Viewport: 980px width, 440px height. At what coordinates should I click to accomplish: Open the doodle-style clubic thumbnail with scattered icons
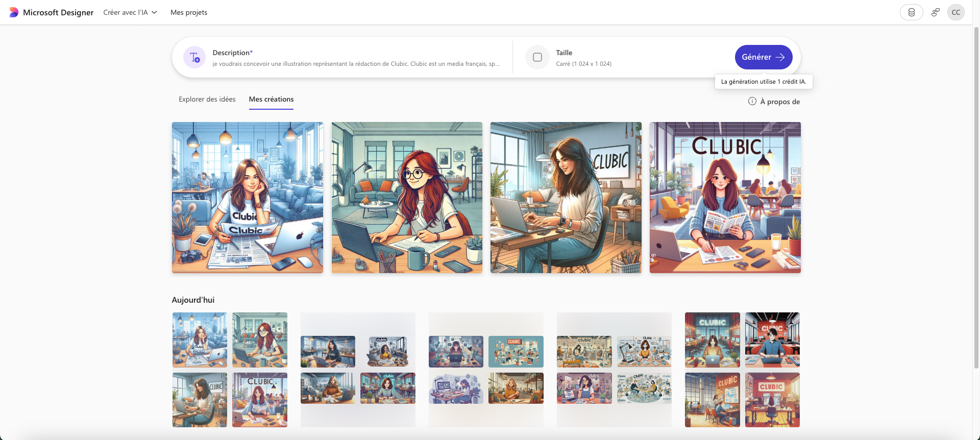[x=644, y=388]
